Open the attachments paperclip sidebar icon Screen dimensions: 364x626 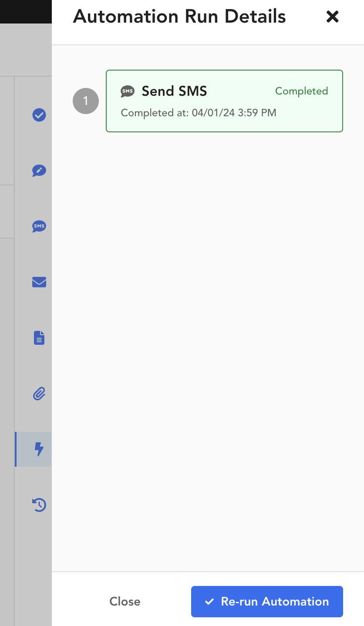coord(39,394)
